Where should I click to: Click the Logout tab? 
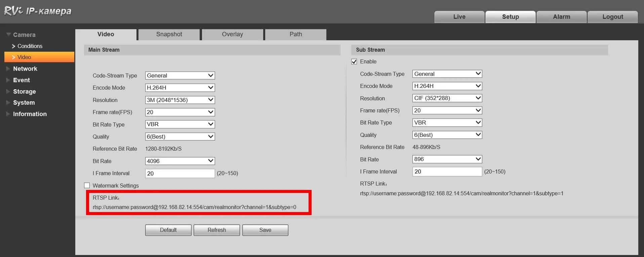612,17
